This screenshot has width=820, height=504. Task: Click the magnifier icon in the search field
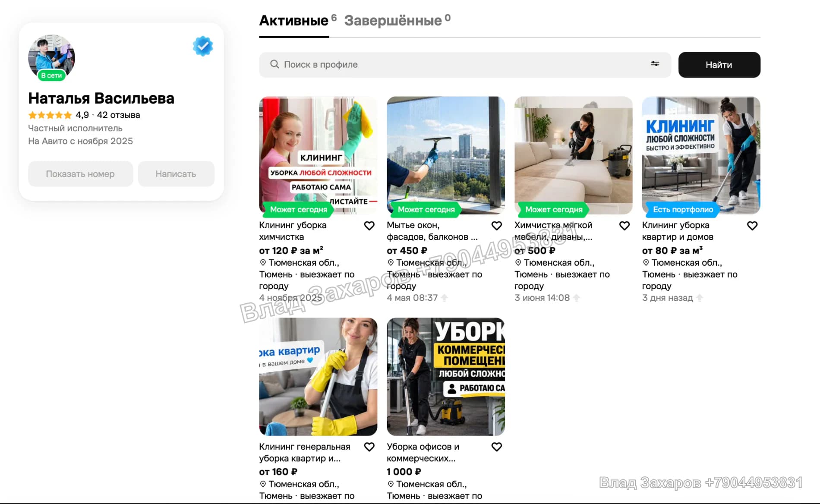coord(274,64)
